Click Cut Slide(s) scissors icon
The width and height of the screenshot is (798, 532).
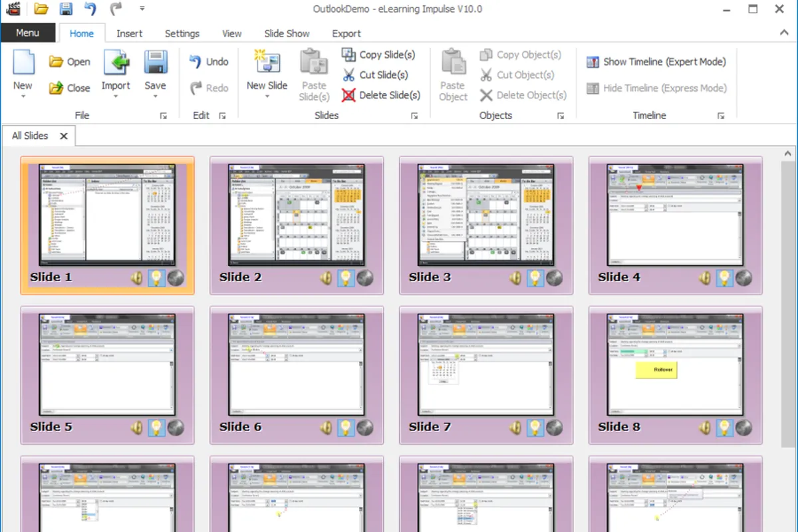(349, 75)
